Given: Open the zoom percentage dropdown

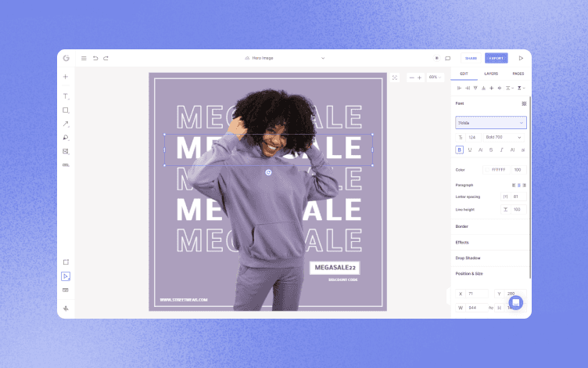Looking at the screenshot, I should click(x=436, y=78).
